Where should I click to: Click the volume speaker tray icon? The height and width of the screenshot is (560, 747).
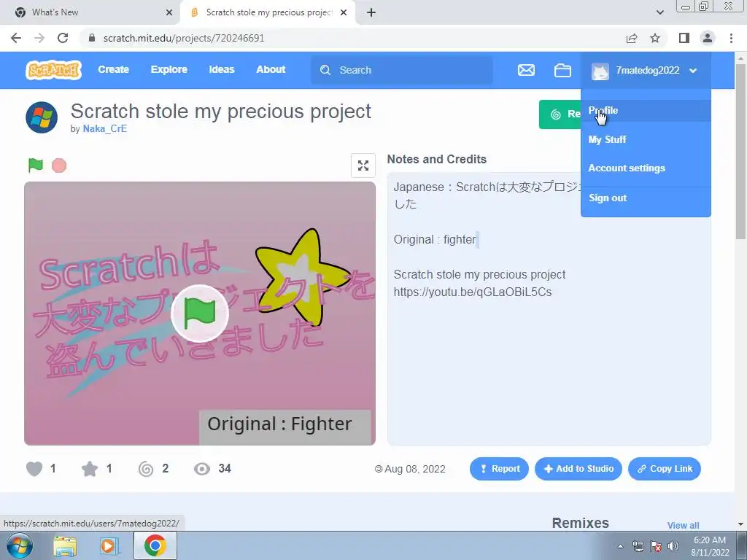point(673,546)
